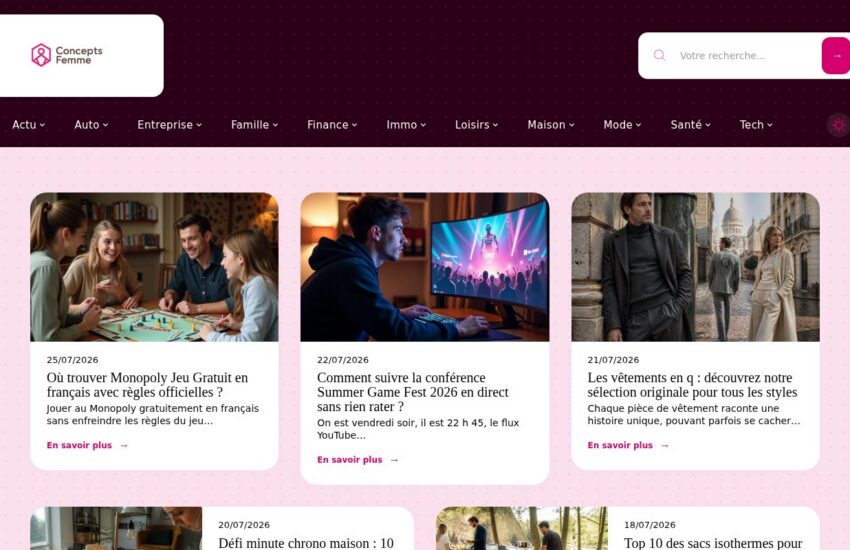Expand the Maison menu

[551, 125]
